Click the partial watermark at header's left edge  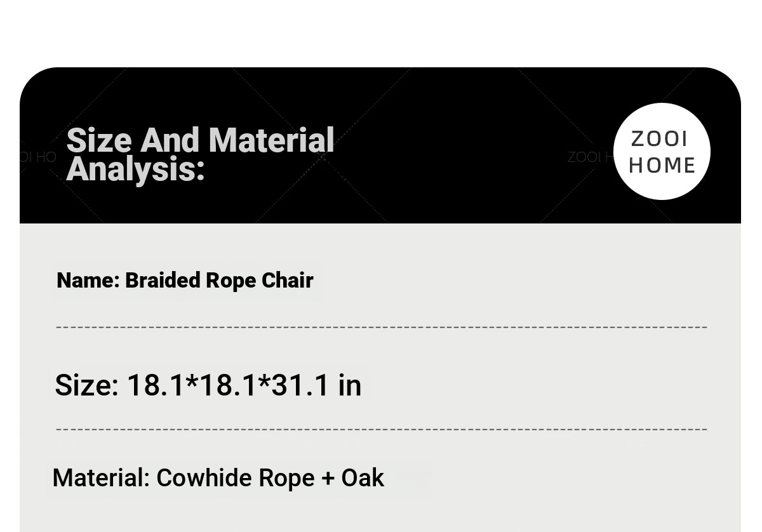38,157
